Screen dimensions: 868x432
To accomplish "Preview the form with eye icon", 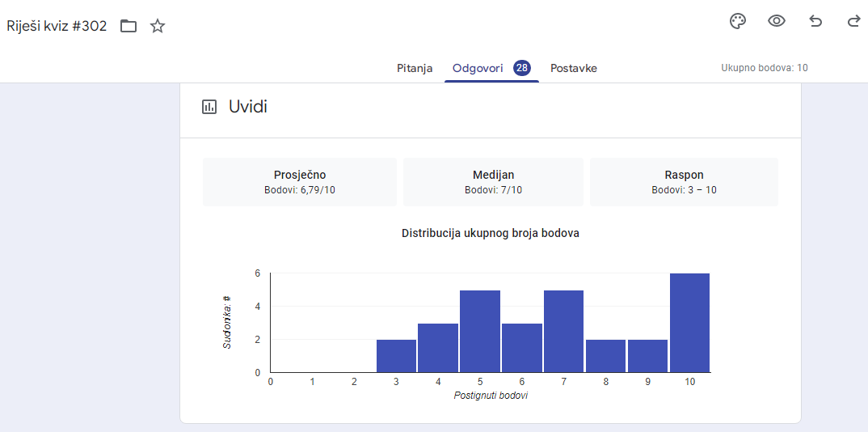I will click(777, 22).
